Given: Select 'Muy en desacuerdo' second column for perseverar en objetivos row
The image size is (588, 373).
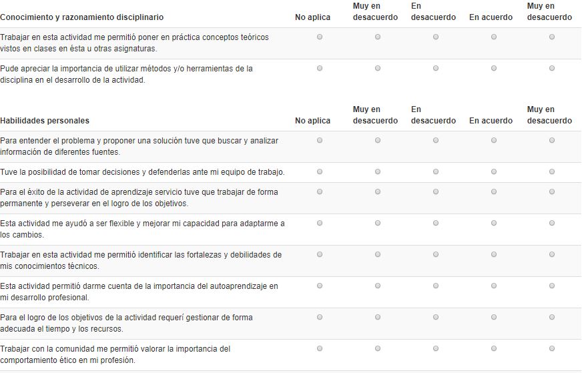Looking at the screenshot, I should [378, 192].
